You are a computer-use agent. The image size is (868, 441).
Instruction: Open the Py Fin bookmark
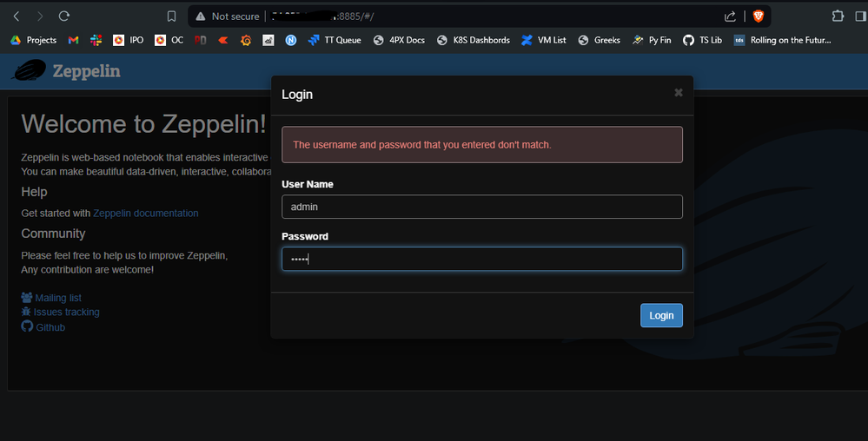click(652, 40)
